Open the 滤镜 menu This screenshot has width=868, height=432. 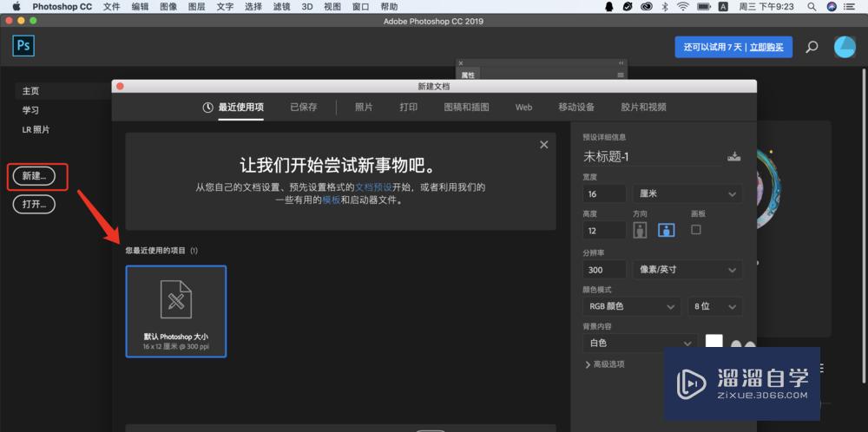coord(282,7)
